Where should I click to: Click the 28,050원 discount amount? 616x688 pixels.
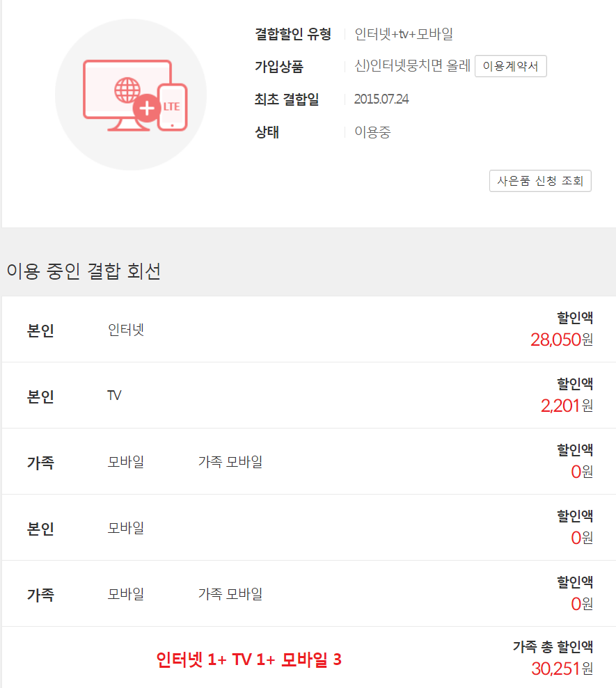point(561,339)
